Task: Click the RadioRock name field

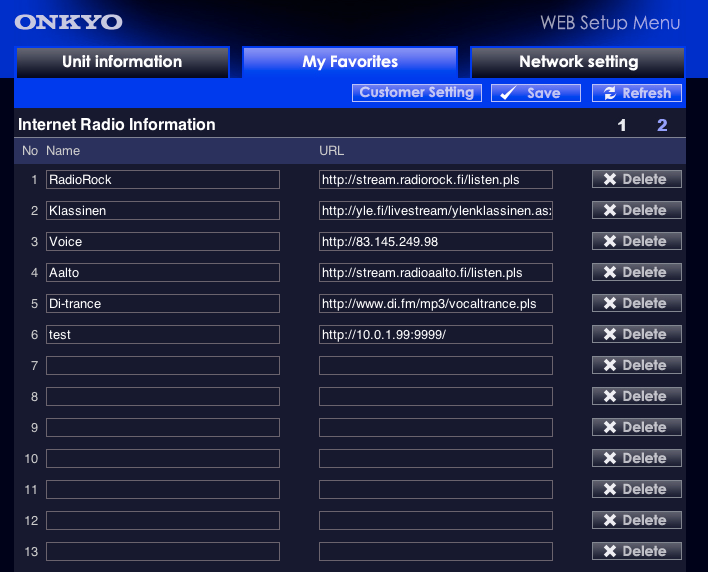Action: (x=163, y=180)
